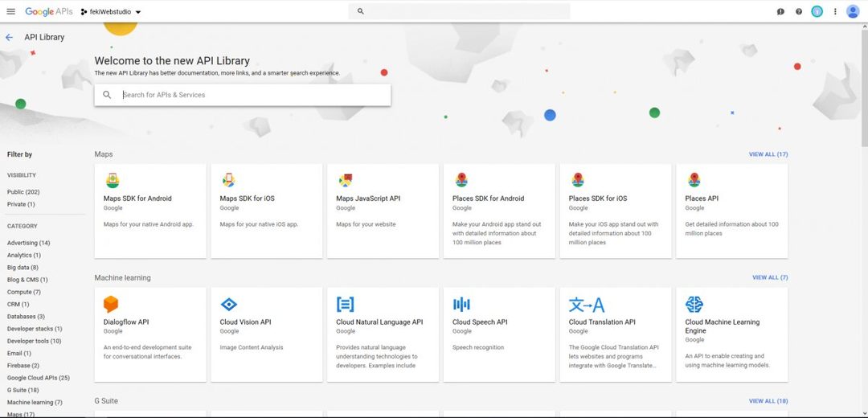Screen dimensions: 868x418
Task: Click the Maps JavaScript API icon
Action: (346, 181)
